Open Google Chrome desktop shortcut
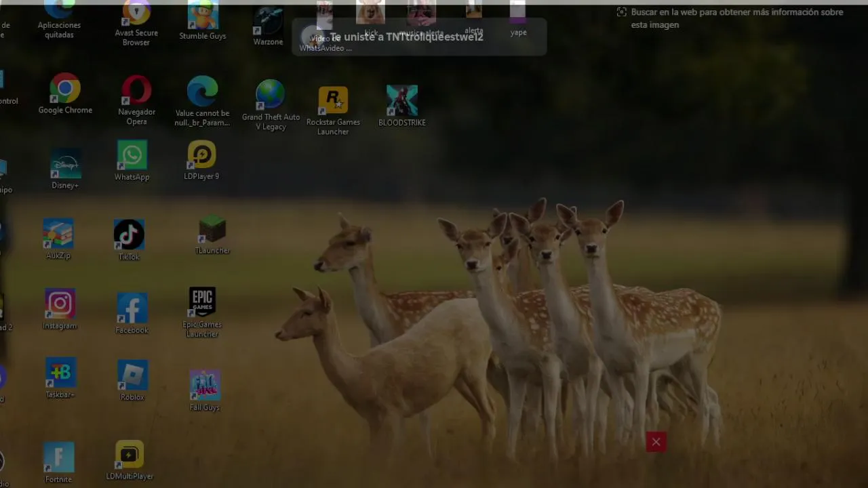 pos(65,94)
